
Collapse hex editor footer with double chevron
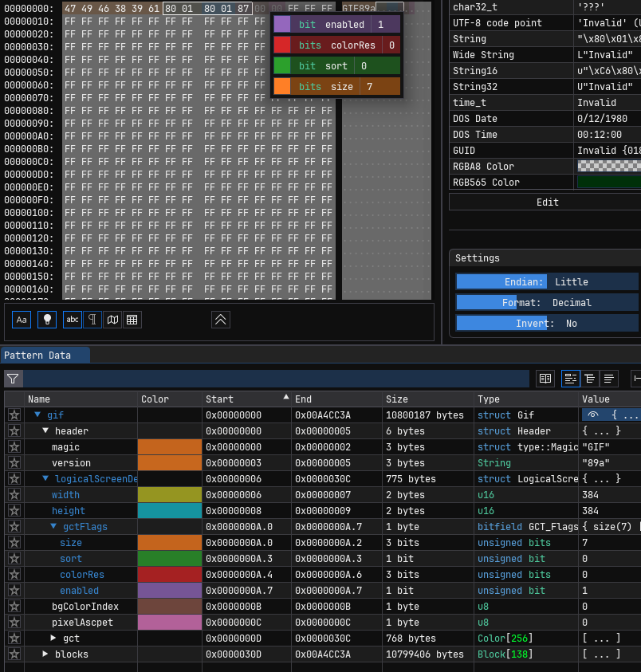pyautogui.click(x=220, y=320)
